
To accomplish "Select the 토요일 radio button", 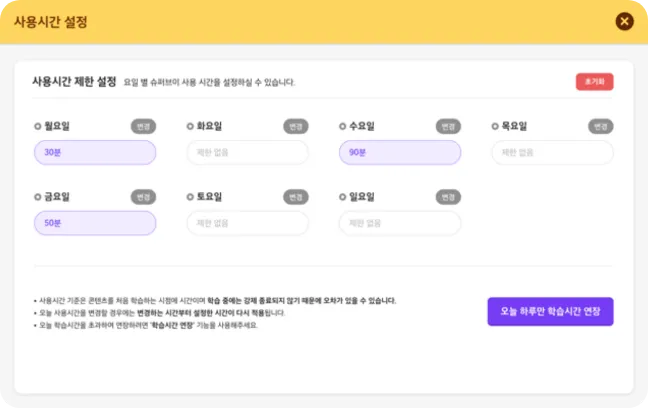I will 190,197.
